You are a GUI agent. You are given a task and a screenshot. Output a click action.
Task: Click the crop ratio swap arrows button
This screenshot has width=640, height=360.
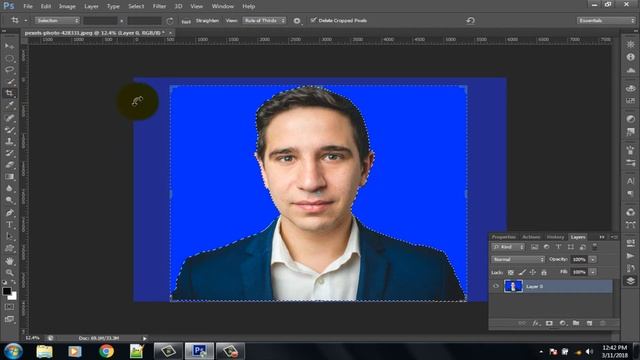click(122, 20)
